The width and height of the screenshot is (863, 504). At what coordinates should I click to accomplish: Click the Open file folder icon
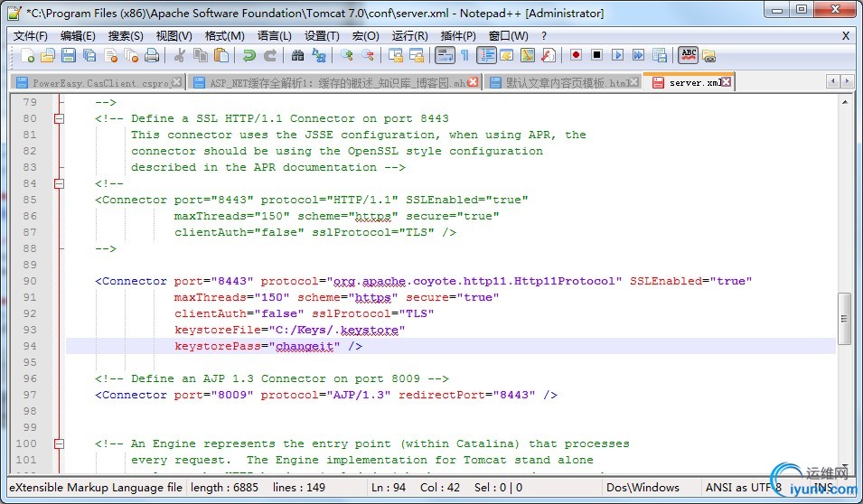48,55
